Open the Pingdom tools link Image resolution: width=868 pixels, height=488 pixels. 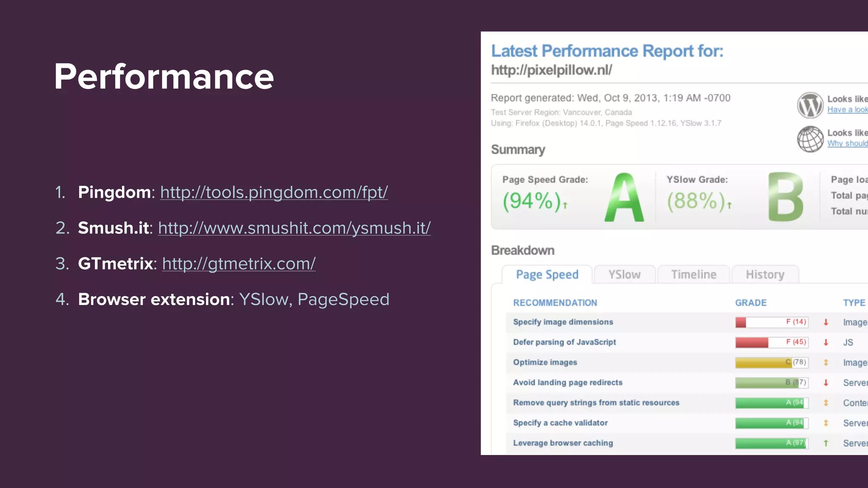point(274,192)
